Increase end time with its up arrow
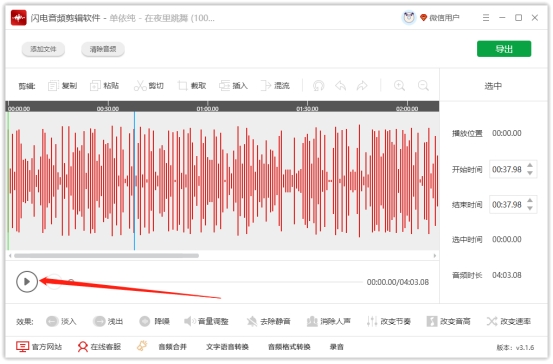Screen dimensions: 553x364 (530, 201)
